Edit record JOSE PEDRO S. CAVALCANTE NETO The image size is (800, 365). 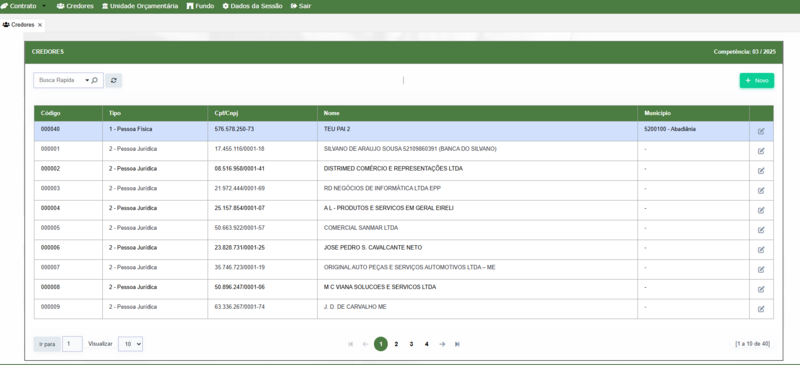point(761,250)
